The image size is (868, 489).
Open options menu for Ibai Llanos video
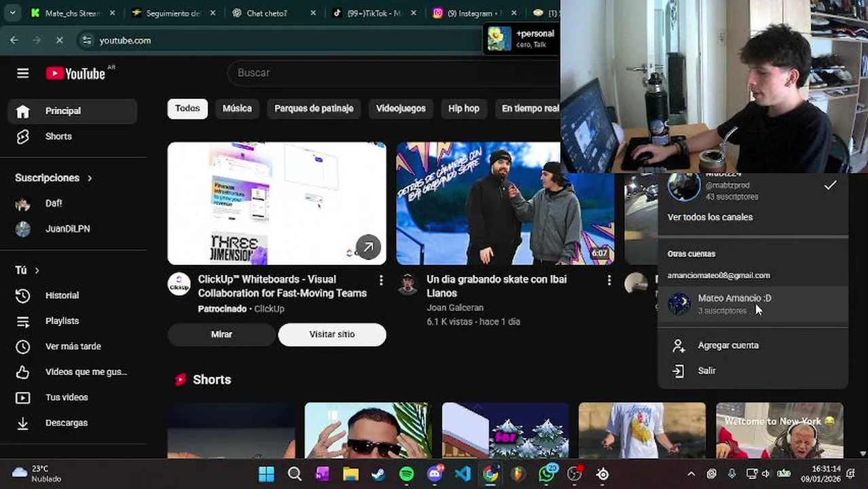pos(609,280)
